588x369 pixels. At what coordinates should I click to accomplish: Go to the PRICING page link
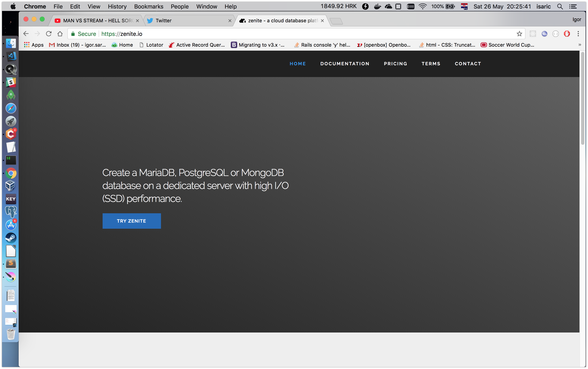point(395,64)
